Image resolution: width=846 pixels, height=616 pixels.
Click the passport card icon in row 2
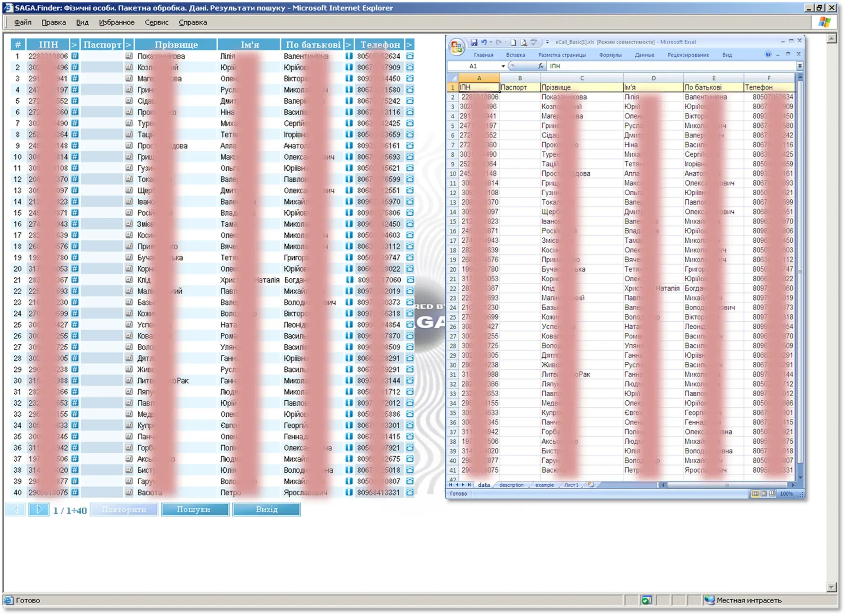pos(129,67)
